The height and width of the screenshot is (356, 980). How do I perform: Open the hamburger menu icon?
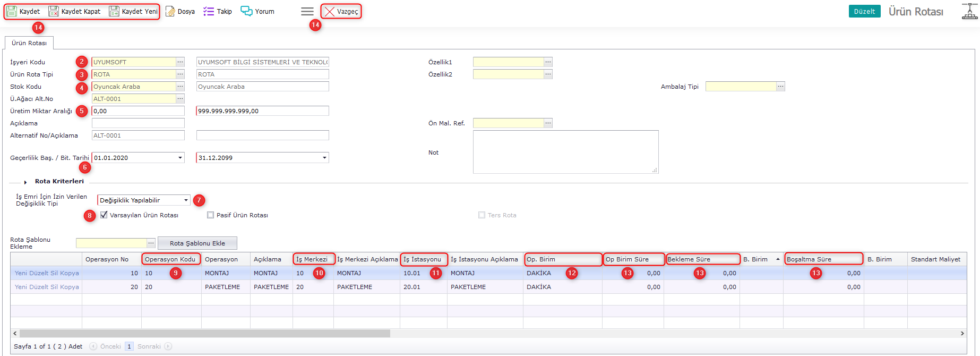click(x=307, y=11)
